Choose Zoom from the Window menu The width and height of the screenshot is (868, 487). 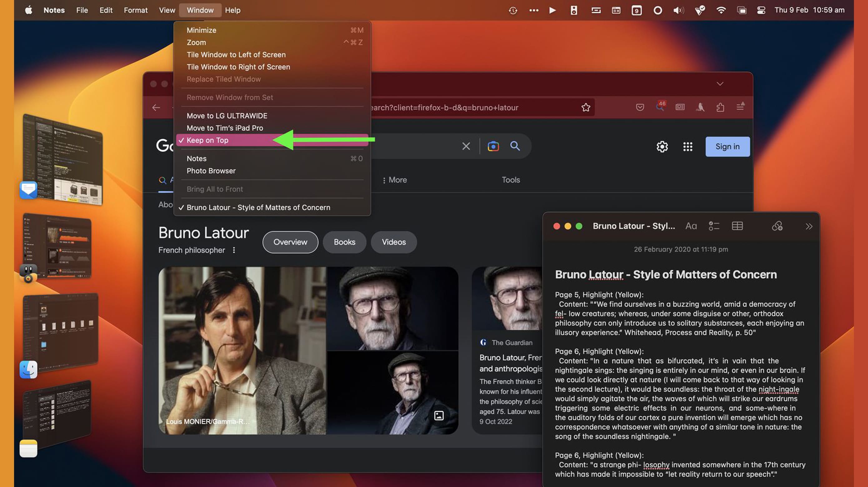(272, 42)
